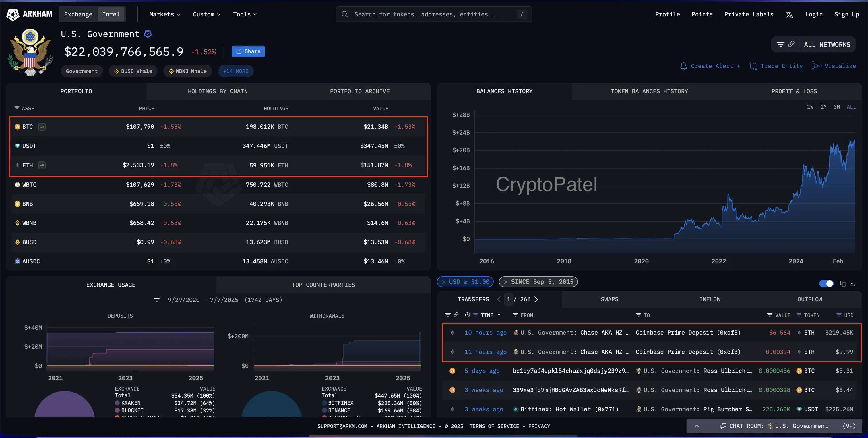Click the BUSD Whale tag
This screenshot has width=868, height=438.
133,71
